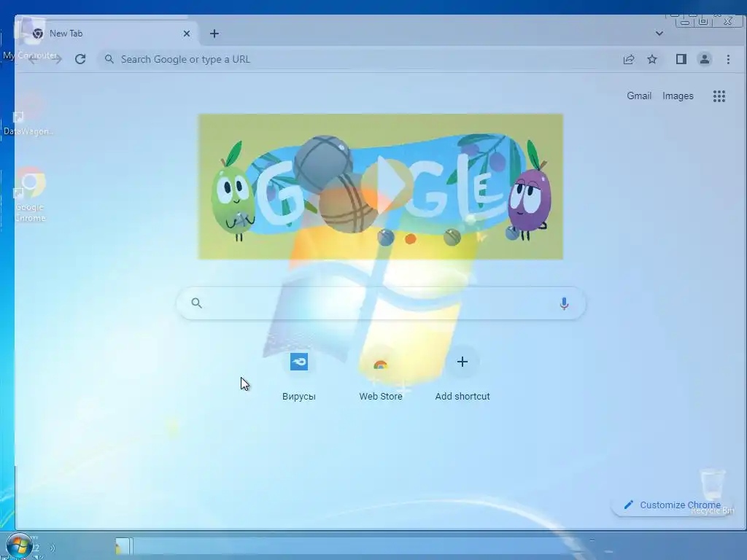Click the reload page icon

(80, 59)
